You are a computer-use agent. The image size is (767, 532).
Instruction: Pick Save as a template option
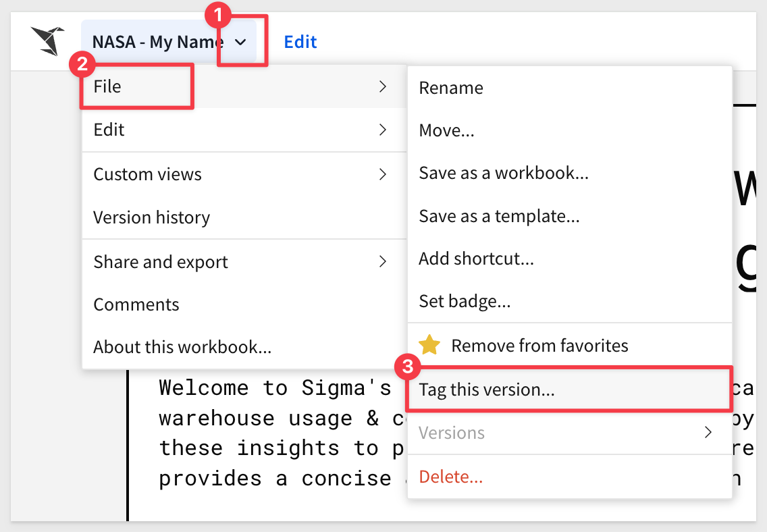499,216
